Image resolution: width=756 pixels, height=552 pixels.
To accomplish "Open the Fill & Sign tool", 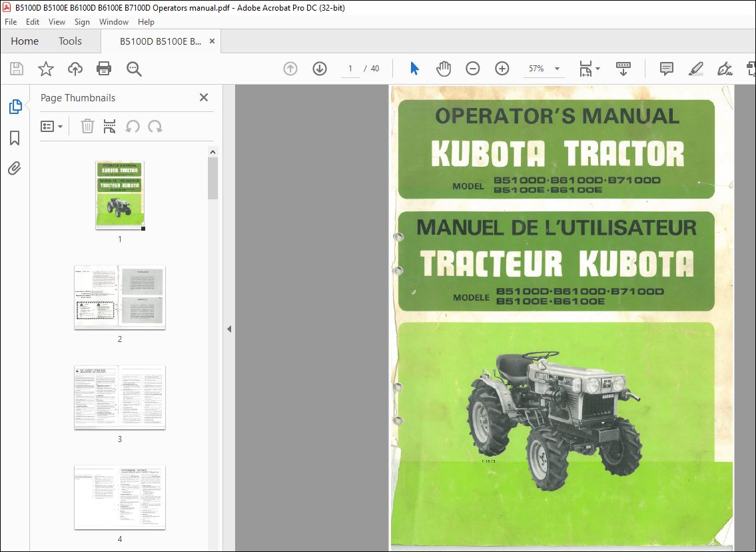I will pos(725,69).
